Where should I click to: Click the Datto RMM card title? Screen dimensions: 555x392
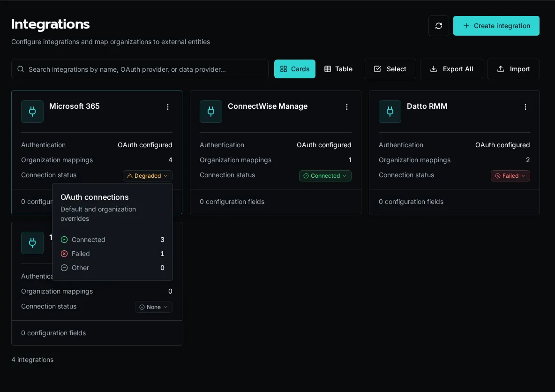(427, 106)
